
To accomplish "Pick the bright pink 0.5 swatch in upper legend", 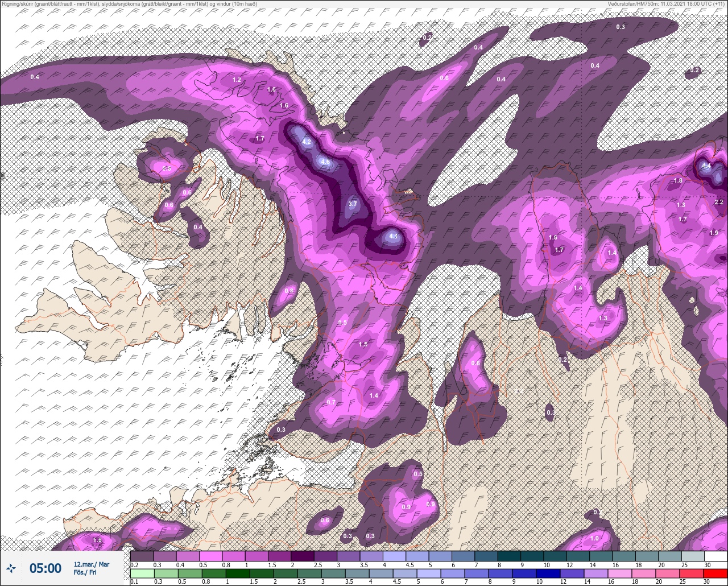I will click(x=210, y=556).
